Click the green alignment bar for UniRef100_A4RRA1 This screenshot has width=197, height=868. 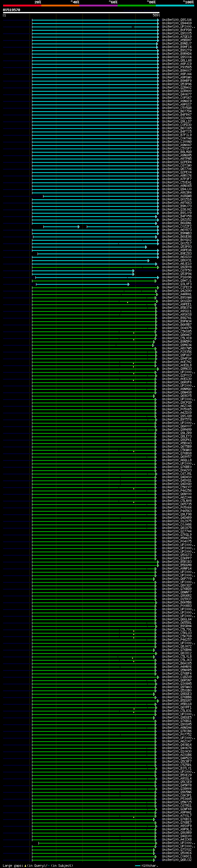pos(94,294)
